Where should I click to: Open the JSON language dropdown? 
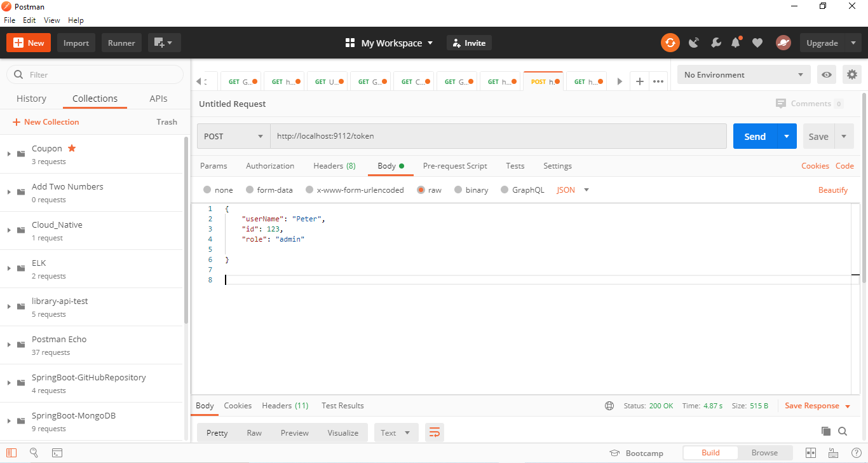coord(571,190)
